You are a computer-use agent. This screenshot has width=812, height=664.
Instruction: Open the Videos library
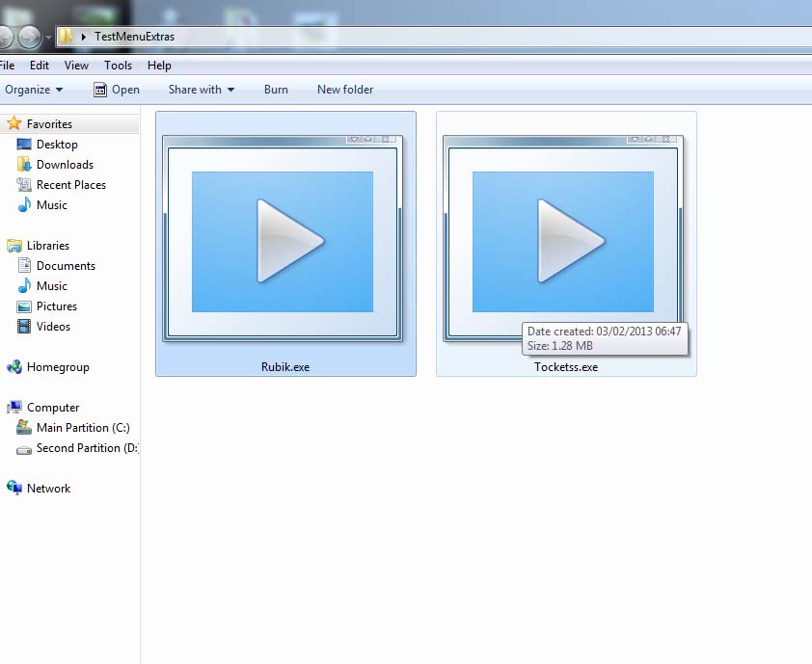click(53, 327)
